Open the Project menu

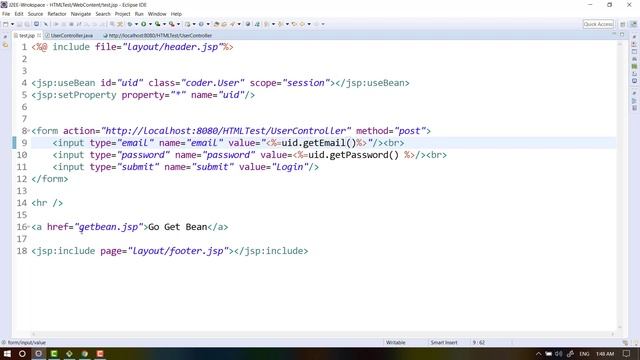coord(122,14)
